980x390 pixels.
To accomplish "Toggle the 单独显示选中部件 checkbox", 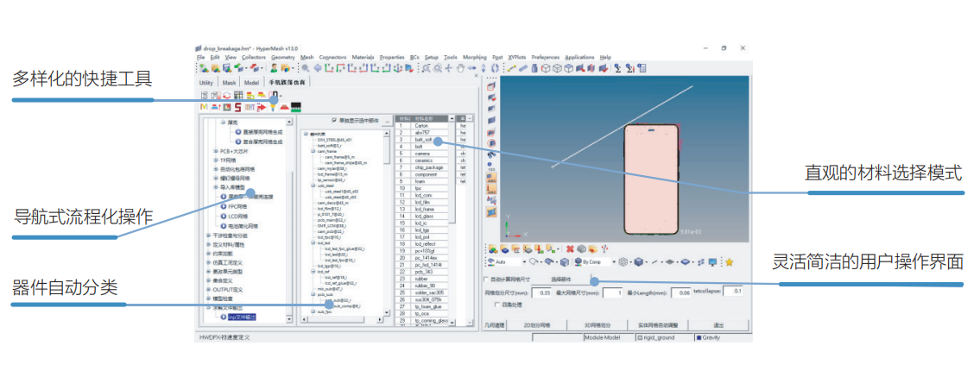I will click(x=335, y=120).
